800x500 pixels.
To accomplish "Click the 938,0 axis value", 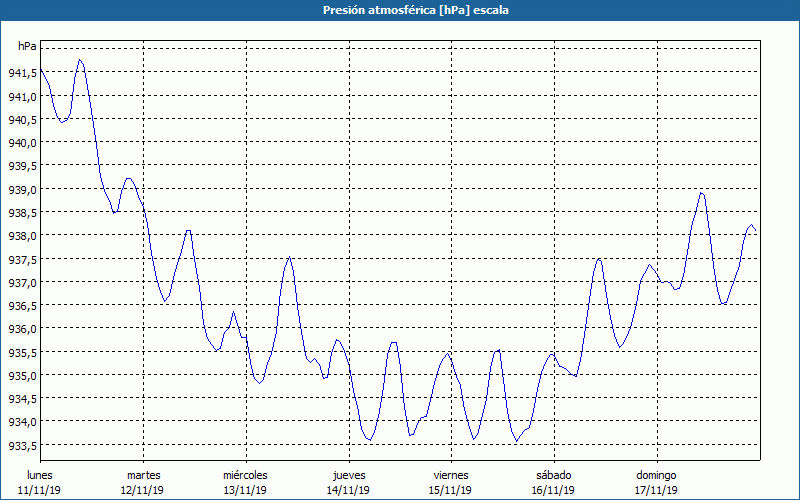I will point(22,236).
